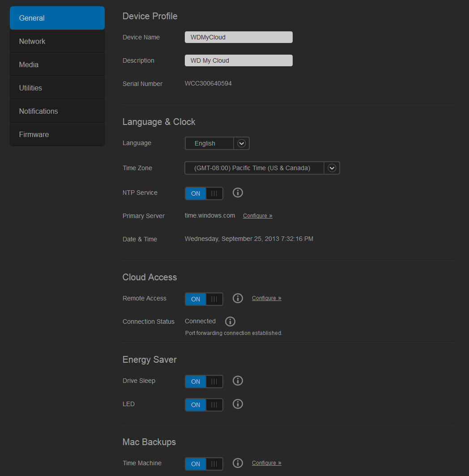Screen dimensions: 469x476
Task: Click the Time Zone dropdown arrow
Action: point(332,168)
